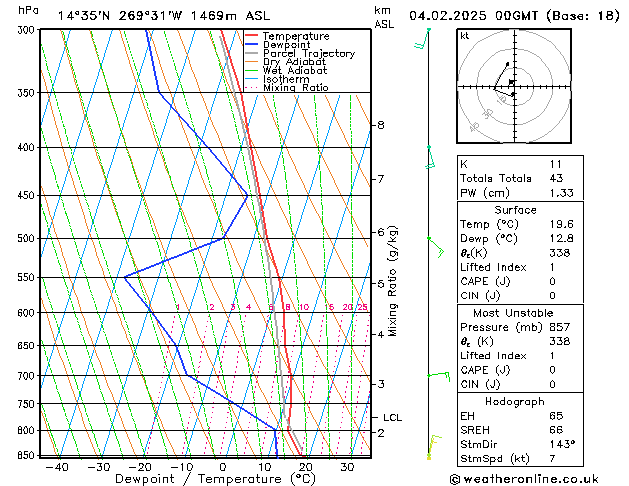The width and height of the screenshot is (629, 486).
Task: Click the hodograph polar plot
Action: 514,86
